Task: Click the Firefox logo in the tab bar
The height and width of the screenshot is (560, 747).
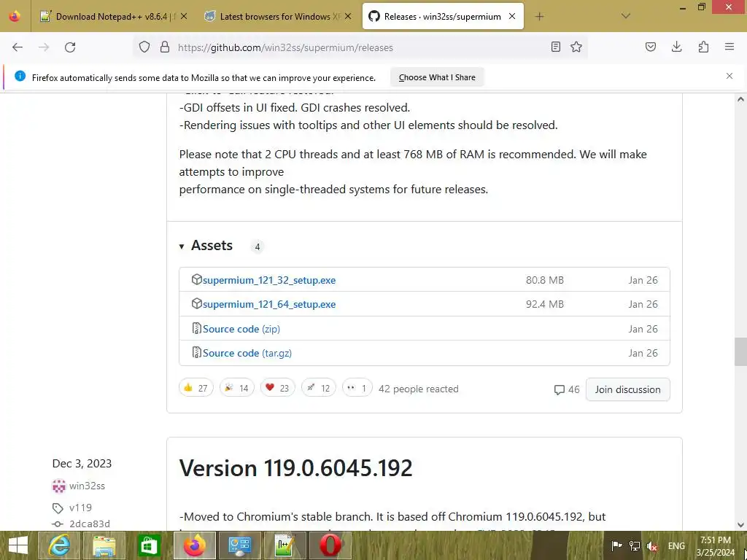Action: [x=15, y=16]
